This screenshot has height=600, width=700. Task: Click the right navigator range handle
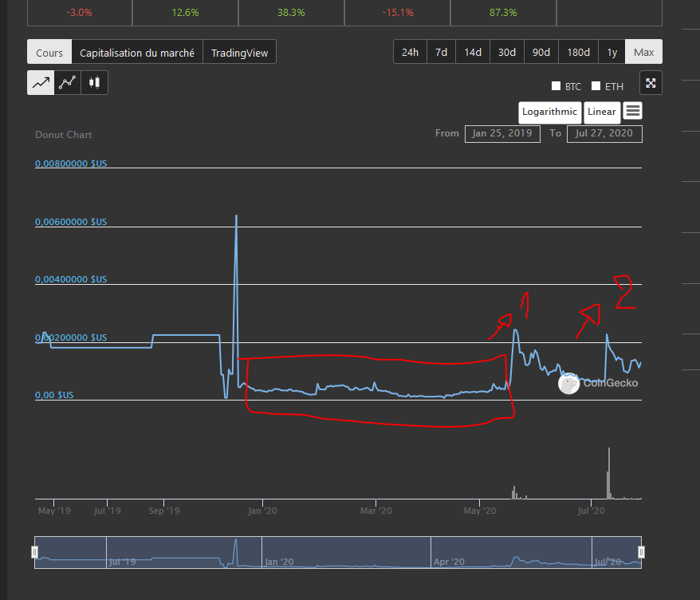[641, 552]
